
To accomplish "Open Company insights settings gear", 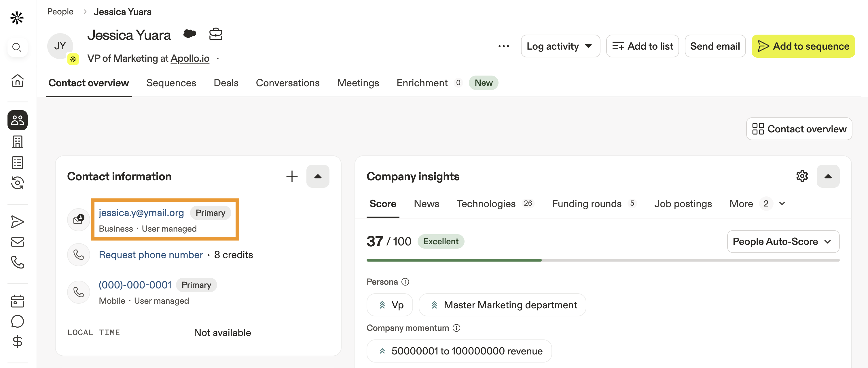I will [802, 176].
